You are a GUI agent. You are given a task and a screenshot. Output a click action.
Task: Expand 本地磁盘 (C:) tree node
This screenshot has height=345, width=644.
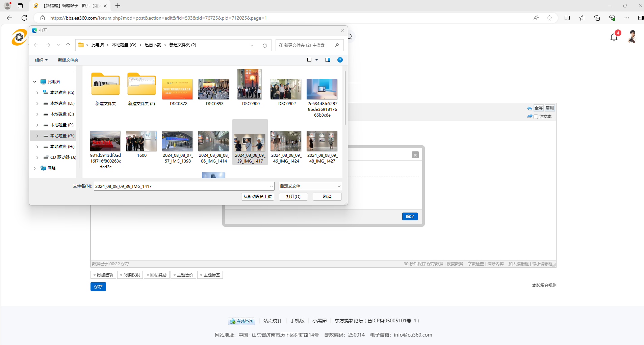pyautogui.click(x=37, y=93)
